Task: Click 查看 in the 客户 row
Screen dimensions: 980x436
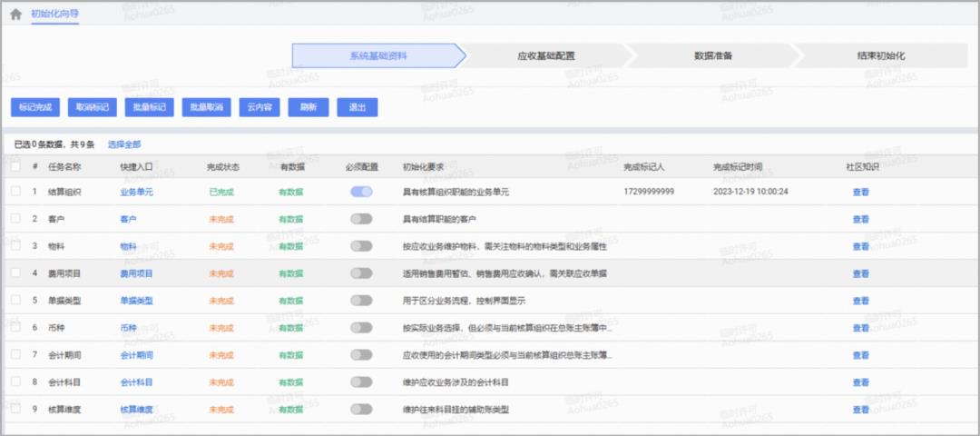Action: pos(860,220)
